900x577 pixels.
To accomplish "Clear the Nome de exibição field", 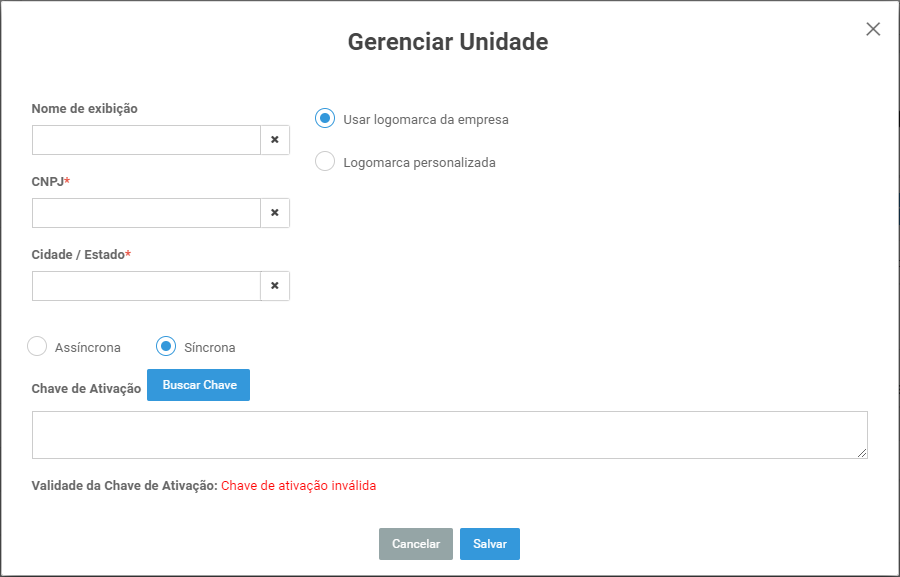I will pos(275,140).
